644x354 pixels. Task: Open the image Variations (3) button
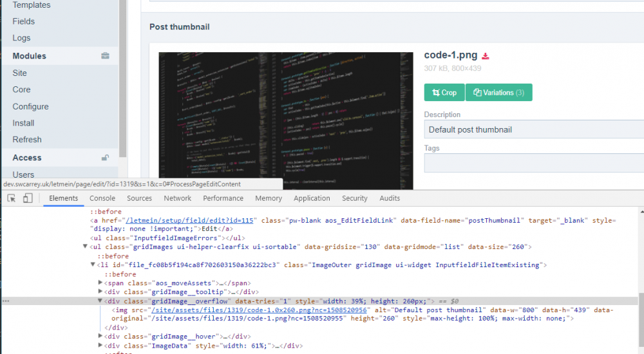tap(498, 93)
